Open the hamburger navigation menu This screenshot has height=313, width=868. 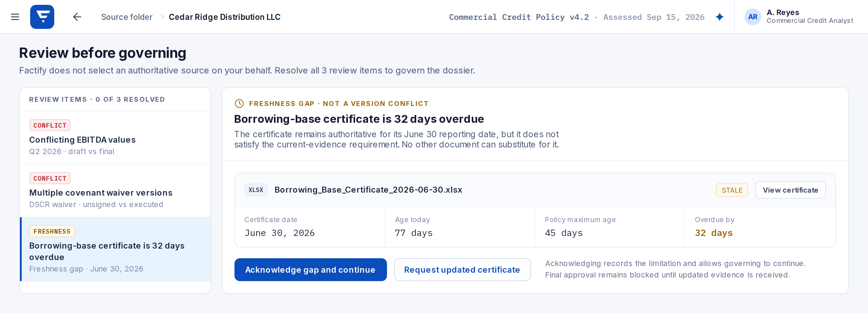tap(15, 17)
